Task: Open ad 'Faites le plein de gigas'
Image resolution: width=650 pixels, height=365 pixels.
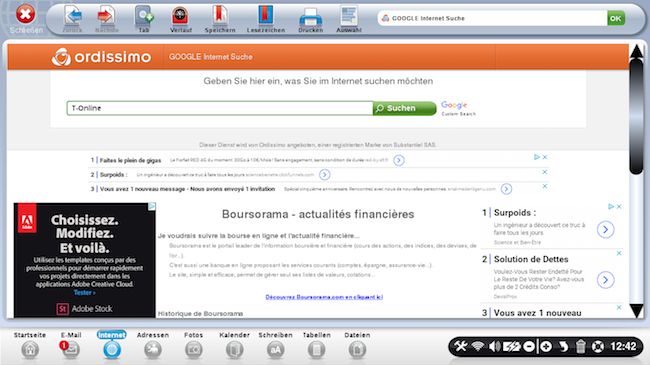Action: [x=130, y=161]
